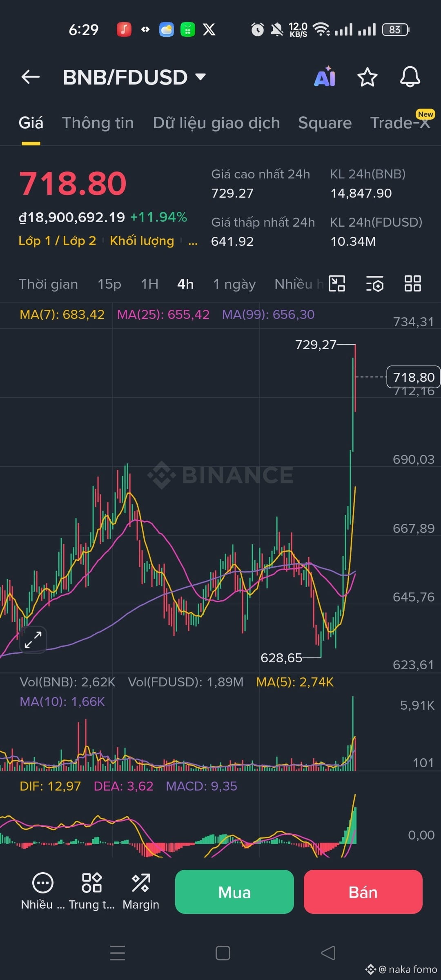Viewport: 441px width, 980px height.
Task: Go back with the left arrow
Action: tap(31, 77)
